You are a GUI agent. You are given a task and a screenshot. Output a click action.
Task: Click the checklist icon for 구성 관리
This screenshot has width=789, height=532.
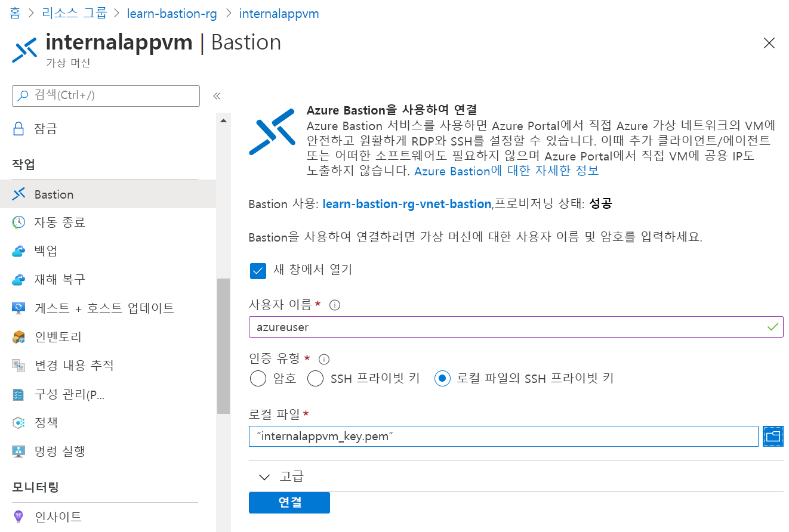tap(19, 394)
